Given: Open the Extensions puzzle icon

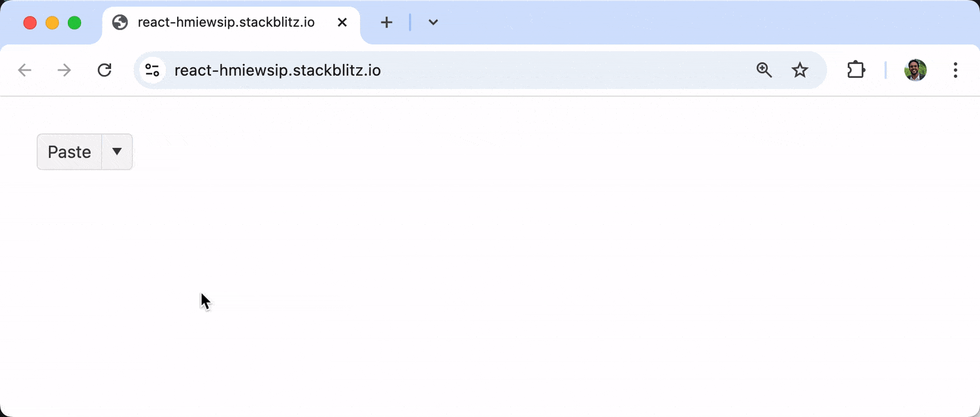Looking at the screenshot, I should [856, 70].
